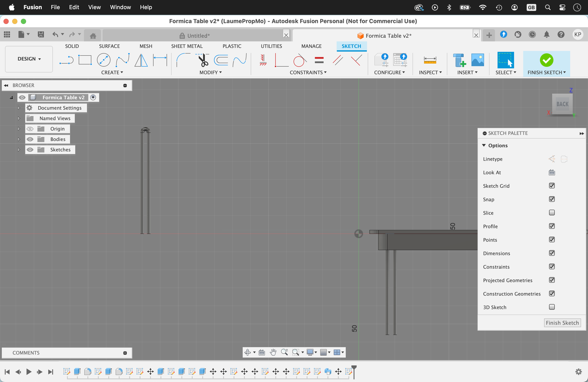The image size is (588, 382).
Task: Hide the Bodies folder with its eye icon
Action: (30, 139)
